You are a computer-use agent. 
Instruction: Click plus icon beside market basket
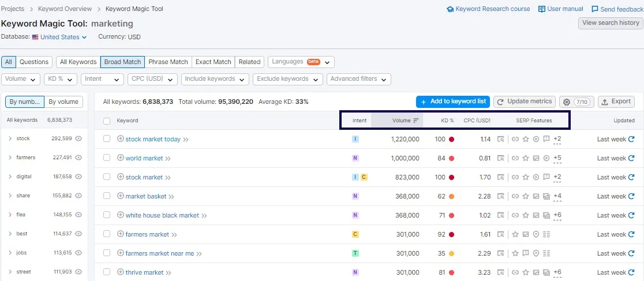tap(121, 196)
